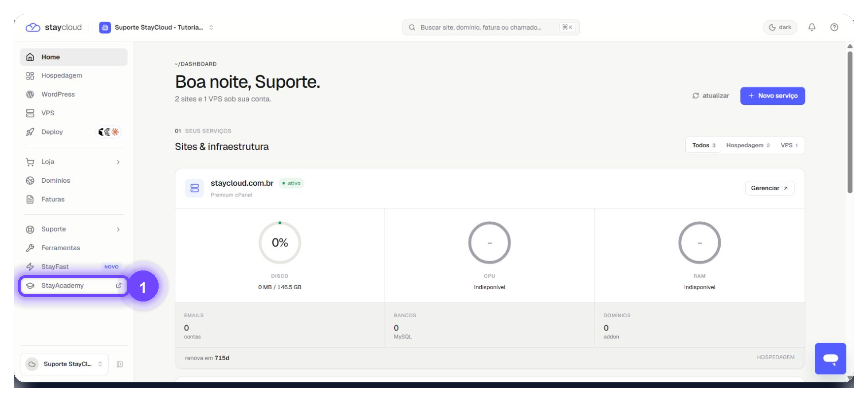Click the StayAcademy external-link arrow icon
The image size is (868, 402).
[119, 286]
